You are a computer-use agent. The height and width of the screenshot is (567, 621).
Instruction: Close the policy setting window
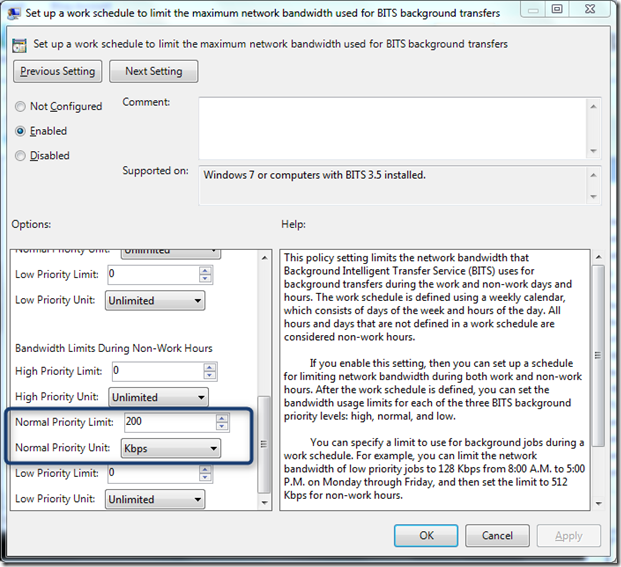click(590, 10)
